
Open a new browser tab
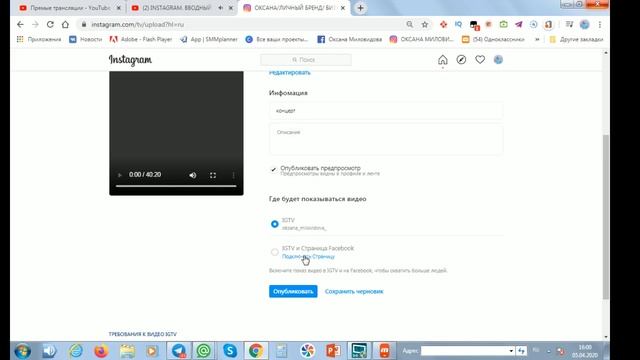(360, 8)
